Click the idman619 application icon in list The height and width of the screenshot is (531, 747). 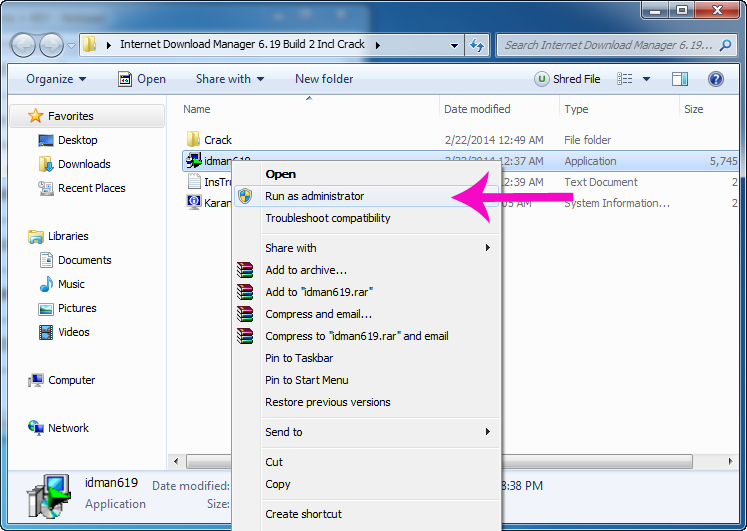(x=193, y=160)
